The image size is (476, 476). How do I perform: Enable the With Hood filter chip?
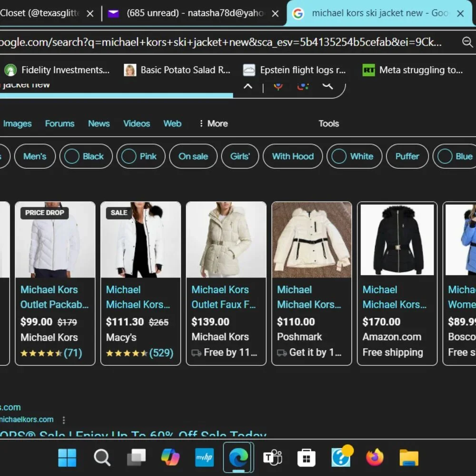click(x=293, y=156)
